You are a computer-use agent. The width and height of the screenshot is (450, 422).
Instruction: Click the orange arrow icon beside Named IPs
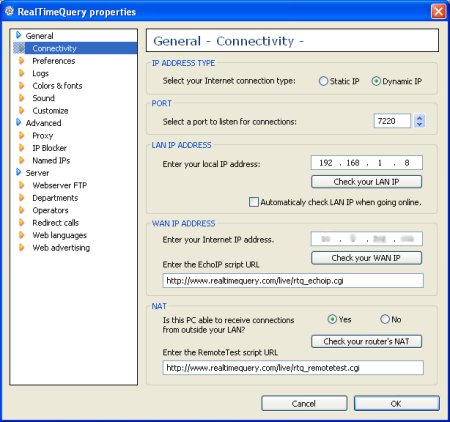[22, 160]
